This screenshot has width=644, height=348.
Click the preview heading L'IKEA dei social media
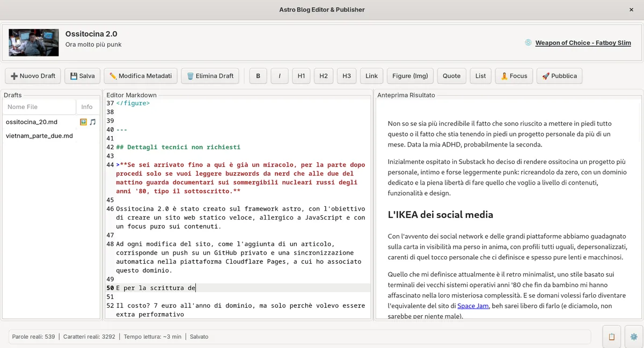coord(441,215)
